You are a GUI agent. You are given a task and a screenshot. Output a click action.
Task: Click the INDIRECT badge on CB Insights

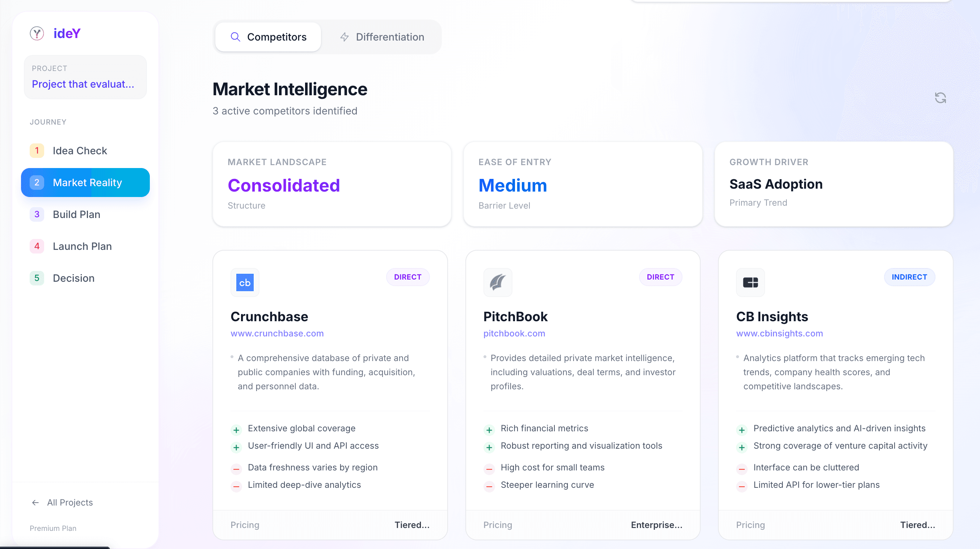click(909, 277)
